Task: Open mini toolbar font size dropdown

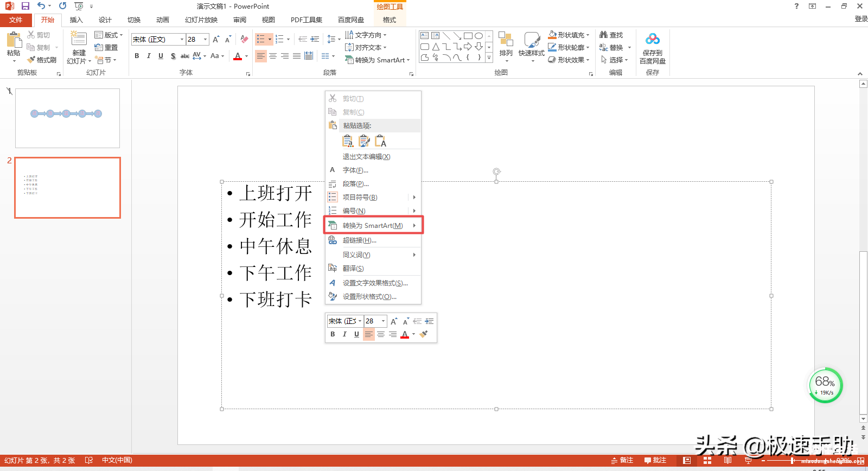Action: [x=383, y=321]
